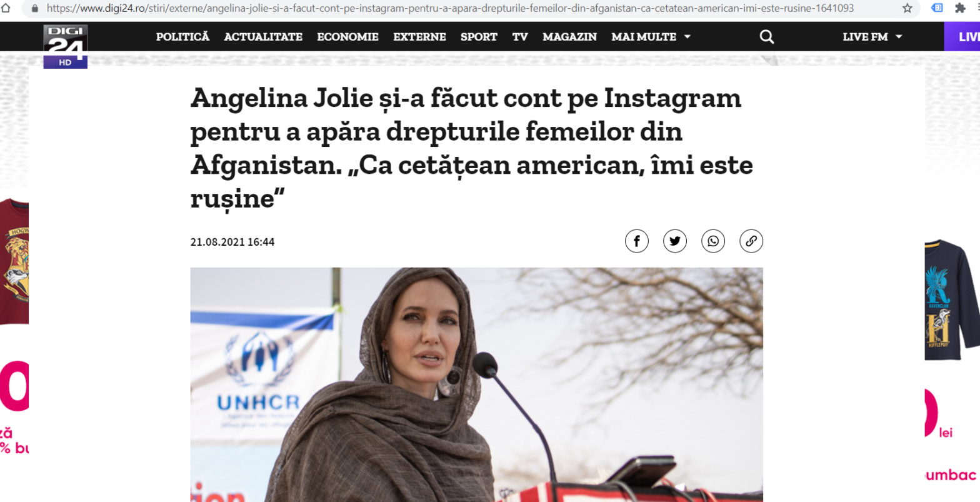Open browser extensions puzzle icon
The width and height of the screenshot is (980, 502).
pyautogui.click(x=959, y=9)
